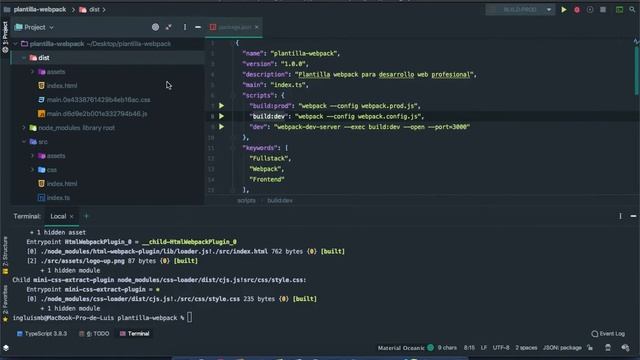This screenshot has width=640, height=360.
Task: Collapse the src folder arrow
Action: [24, 142]
